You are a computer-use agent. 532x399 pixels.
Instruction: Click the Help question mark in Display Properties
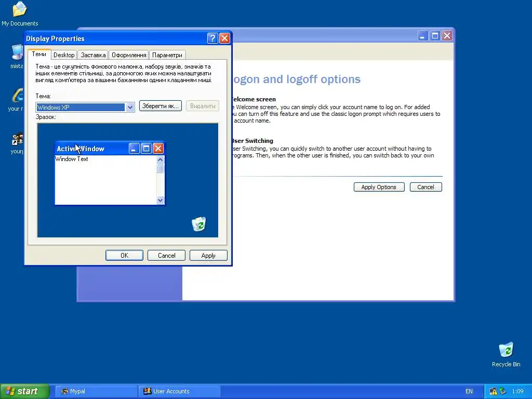point(212,38)
